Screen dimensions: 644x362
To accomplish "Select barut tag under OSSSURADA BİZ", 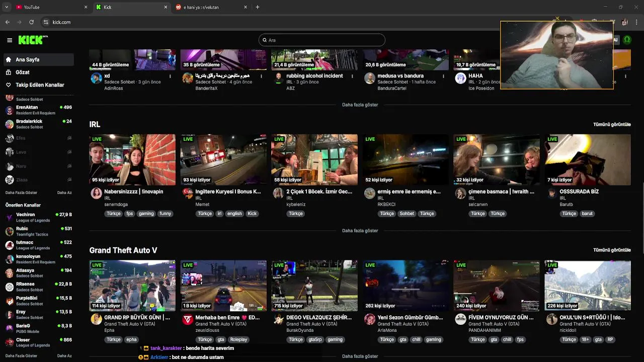I will pos(587,214).
